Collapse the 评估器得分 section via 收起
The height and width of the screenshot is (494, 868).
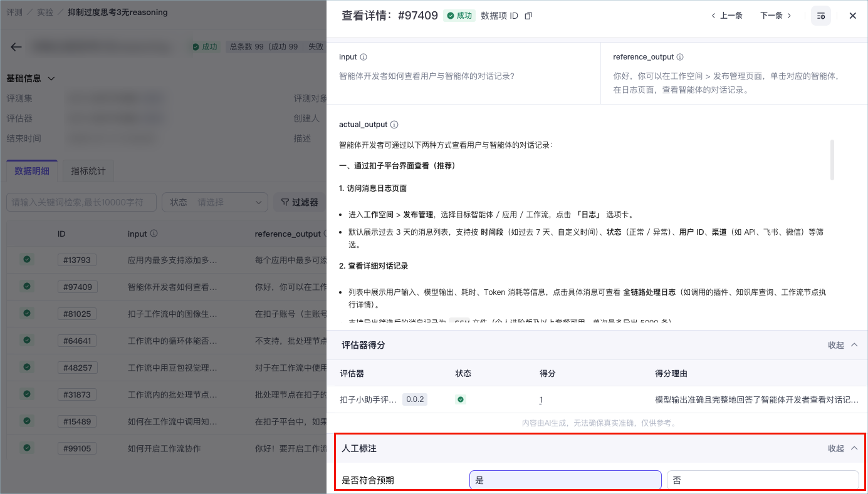click(843, 345)
